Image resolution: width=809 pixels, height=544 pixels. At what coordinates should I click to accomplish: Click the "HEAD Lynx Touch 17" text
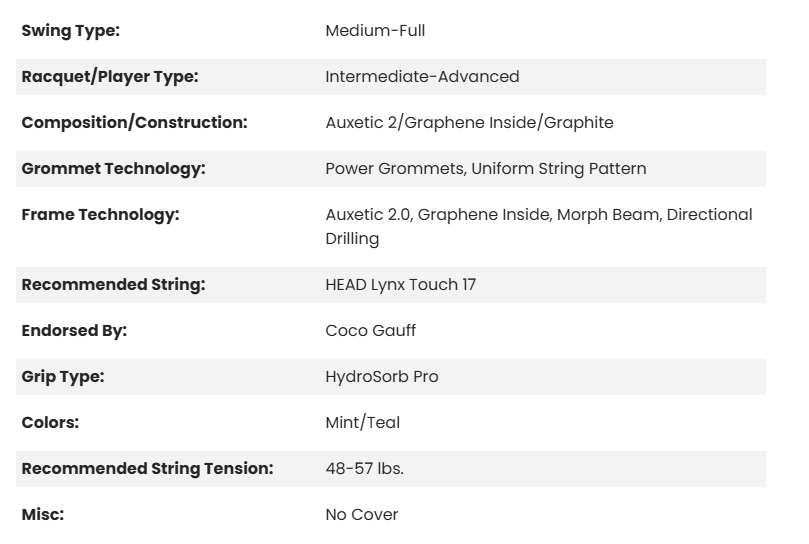[x=400, y=285]
